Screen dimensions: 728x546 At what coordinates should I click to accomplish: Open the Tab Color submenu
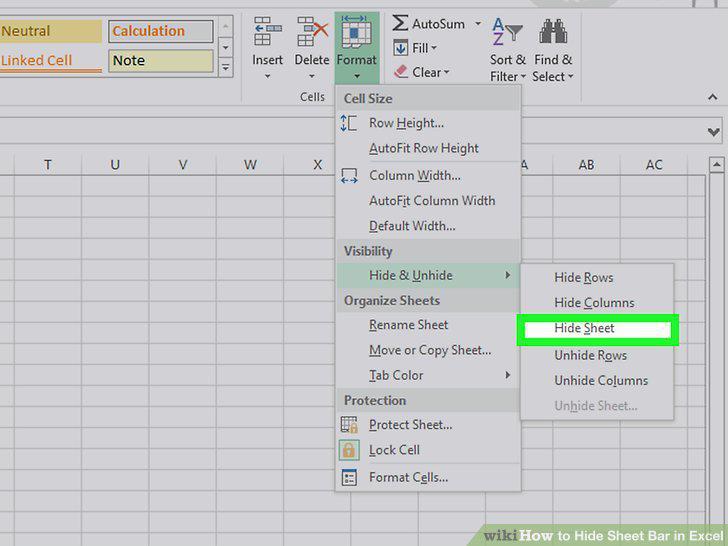click(x=428, y=375)
